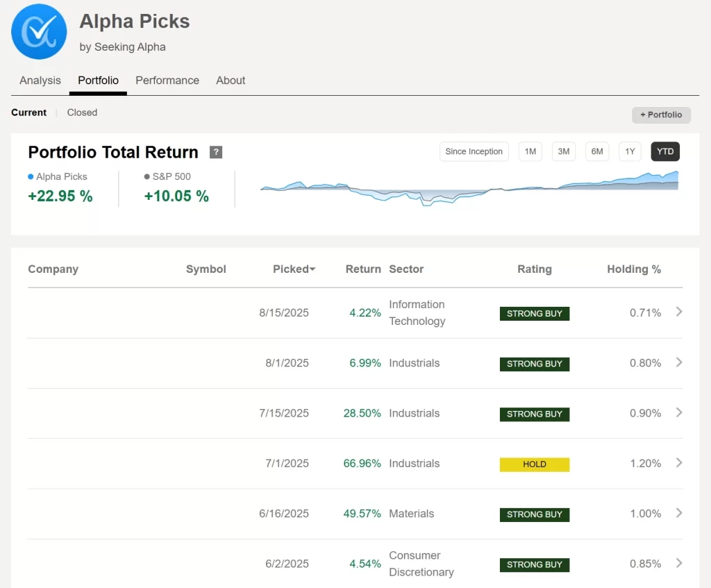Select the Since Inception time range
The height and width of the screenshot is (588, 711).
coord(474,151)
